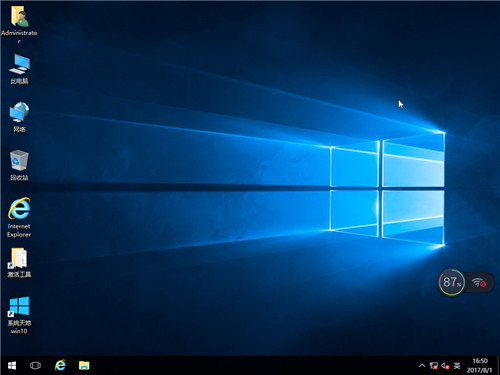Open the Windows Start menu
500x375 pixels.
coord(12,366)
